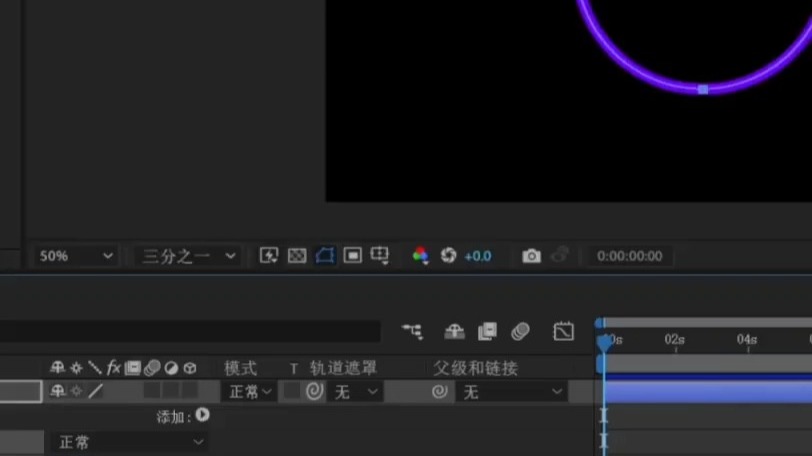Select the path vertex on purple circle
Screen dimensions: 812x456
[x=703, y=90]
